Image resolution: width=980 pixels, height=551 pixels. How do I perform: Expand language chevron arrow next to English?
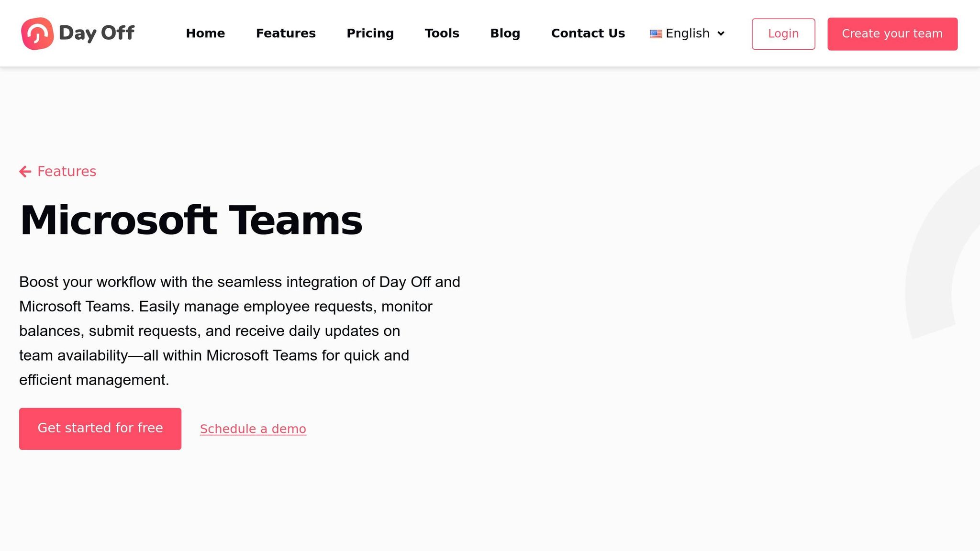coord(721,33)
